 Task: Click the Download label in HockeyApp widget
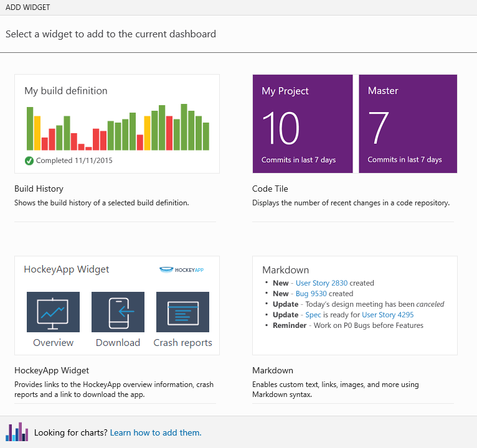[118, 343]
